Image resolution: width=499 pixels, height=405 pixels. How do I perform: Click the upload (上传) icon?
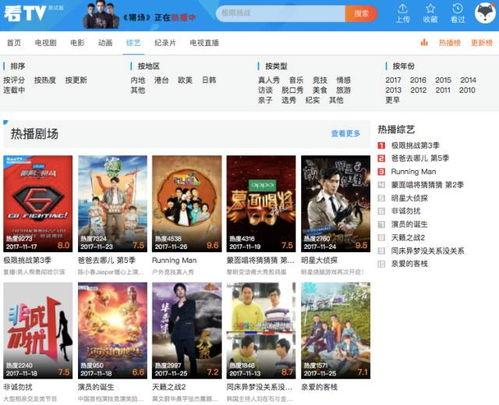pos(402,9)
